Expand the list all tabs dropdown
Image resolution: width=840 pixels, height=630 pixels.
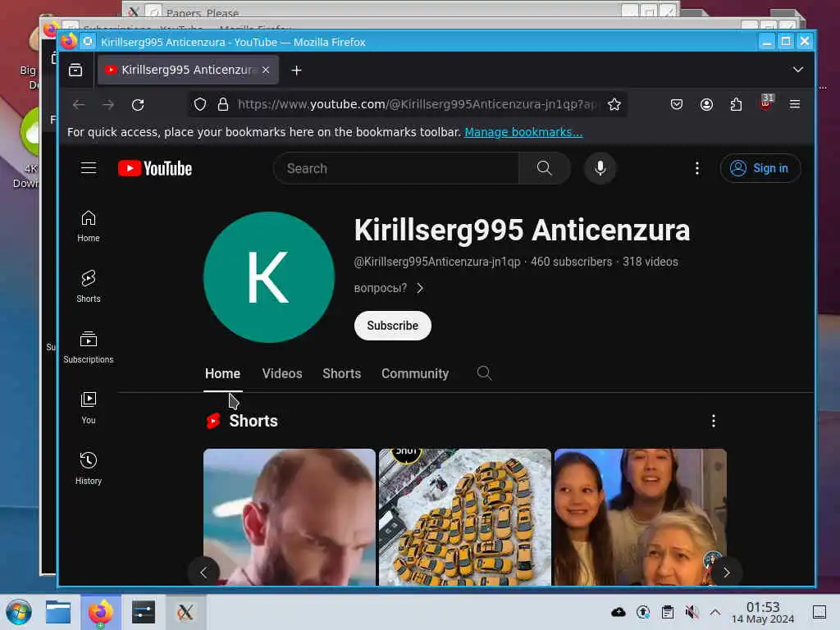pos(797,70)
